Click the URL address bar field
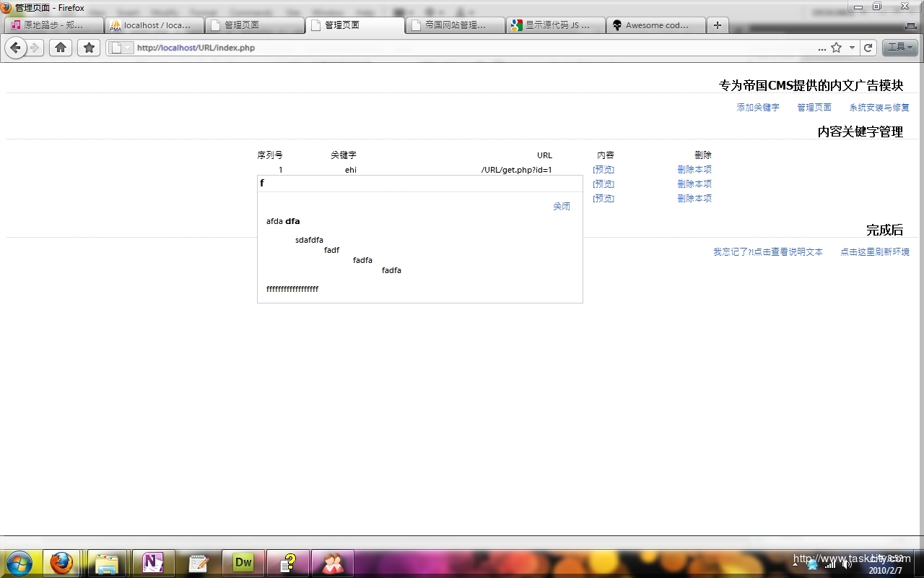The width and height of the screenshot is (924, 578). 462,48
